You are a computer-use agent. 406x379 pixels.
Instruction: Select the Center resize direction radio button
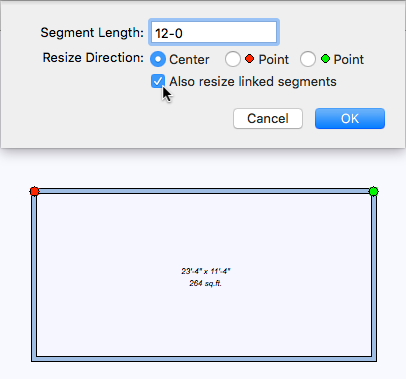158,59
